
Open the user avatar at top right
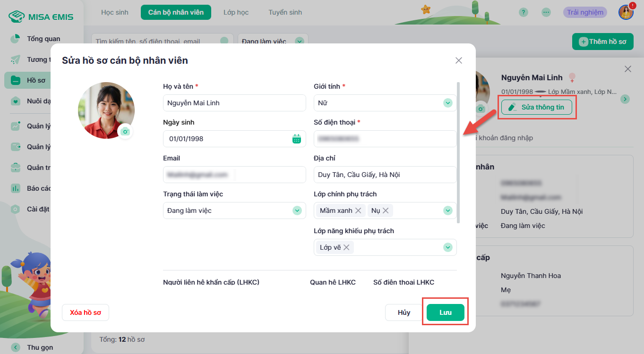626,12
